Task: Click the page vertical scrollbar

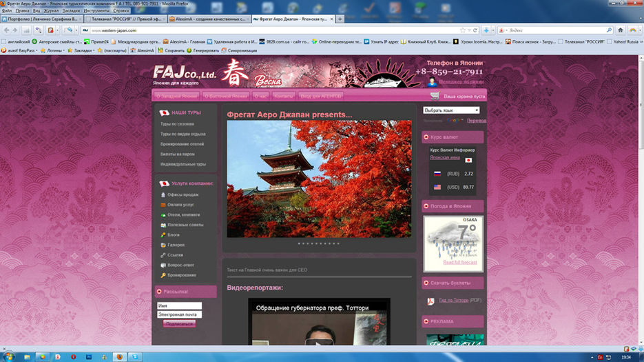Action: pos(641,200)
